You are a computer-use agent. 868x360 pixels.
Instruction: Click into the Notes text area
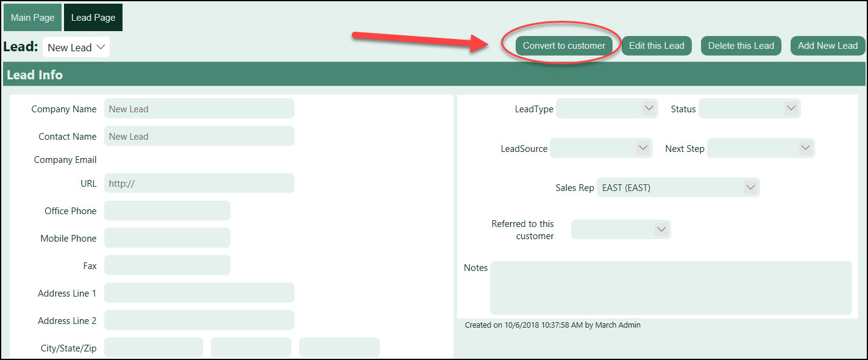[671, 288]
